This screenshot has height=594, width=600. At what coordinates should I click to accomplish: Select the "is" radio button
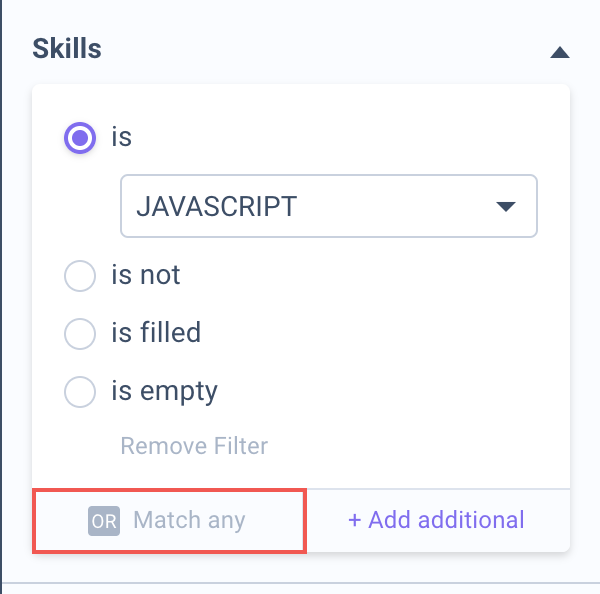[80, 138]
